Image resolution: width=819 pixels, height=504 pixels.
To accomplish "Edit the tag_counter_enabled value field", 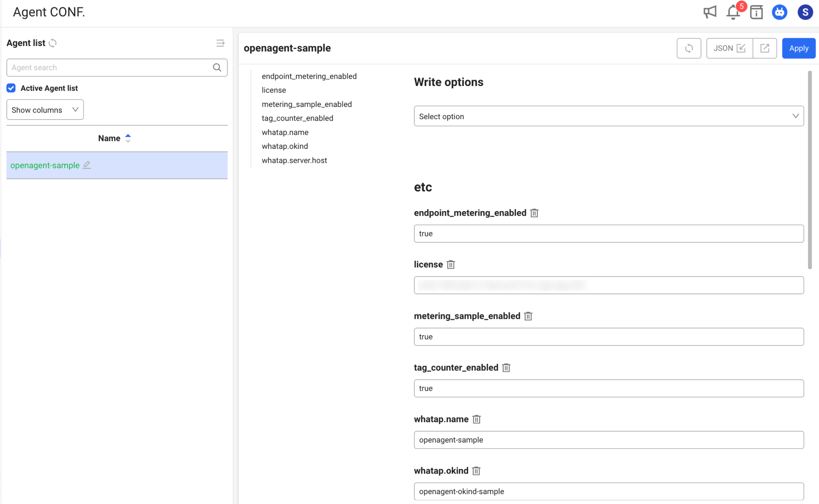I will [609, 388].
